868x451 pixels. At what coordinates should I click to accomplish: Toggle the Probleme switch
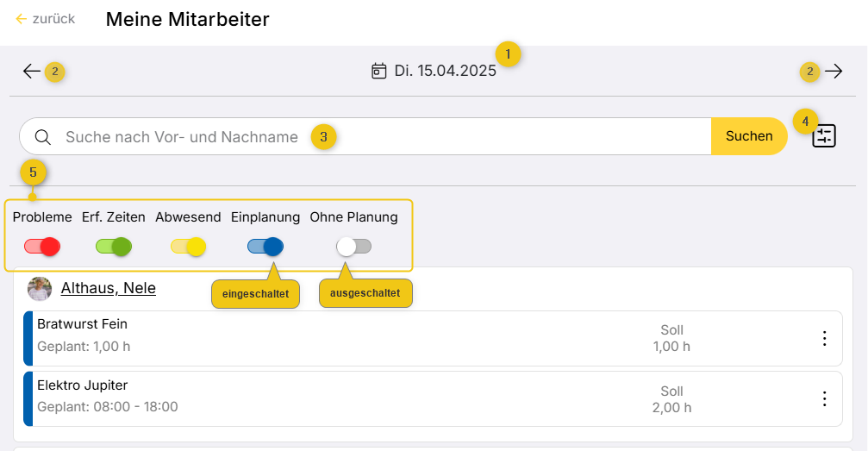(x=42, y=247)
